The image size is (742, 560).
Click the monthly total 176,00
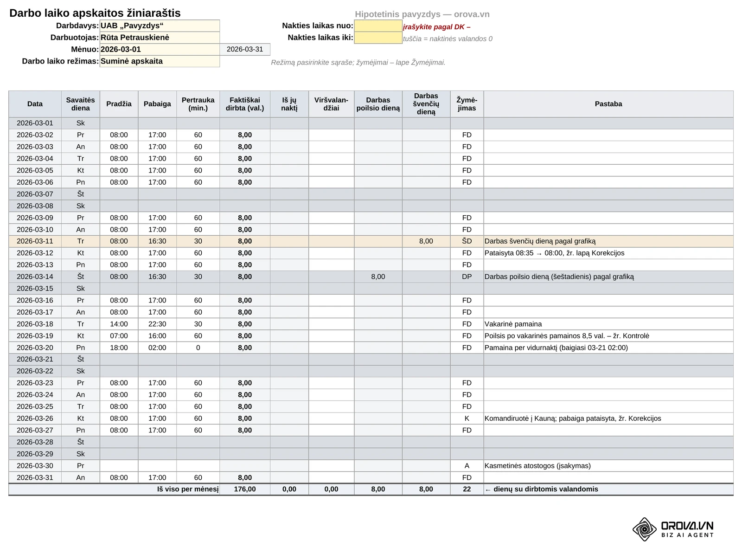(245, 489)
